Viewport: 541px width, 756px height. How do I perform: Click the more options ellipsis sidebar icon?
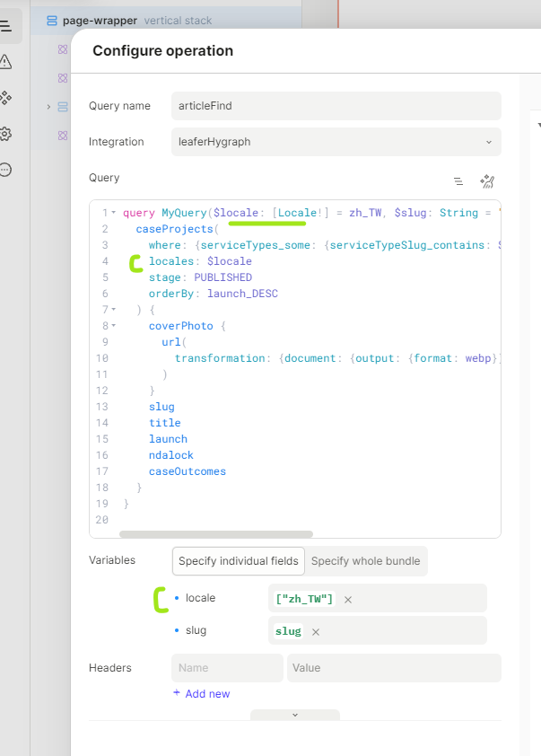click(x=6, y=170)
